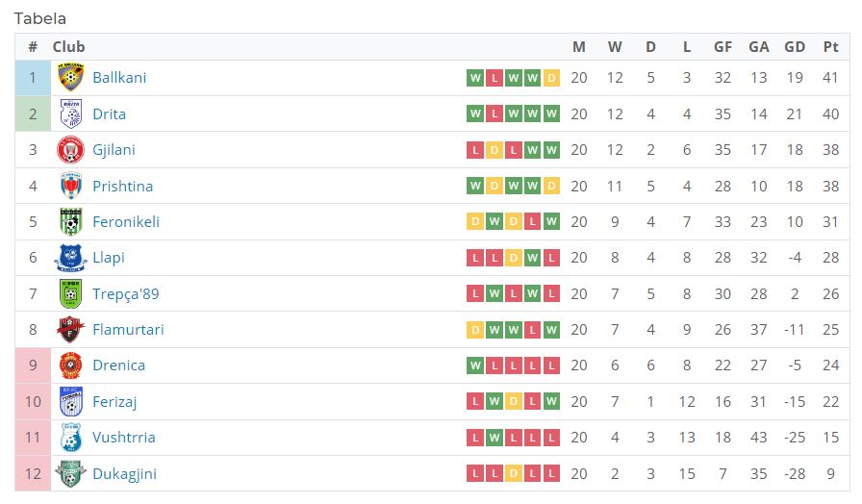Click the GD column header

795,47
